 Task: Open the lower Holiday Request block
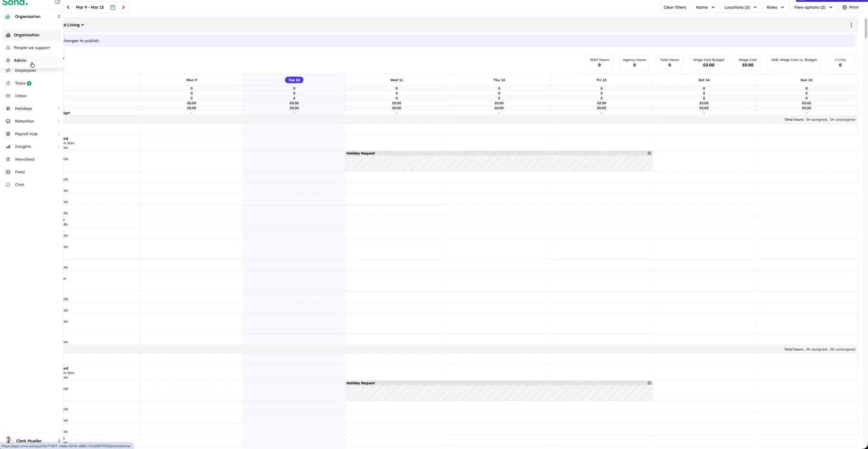click(499, 391)
